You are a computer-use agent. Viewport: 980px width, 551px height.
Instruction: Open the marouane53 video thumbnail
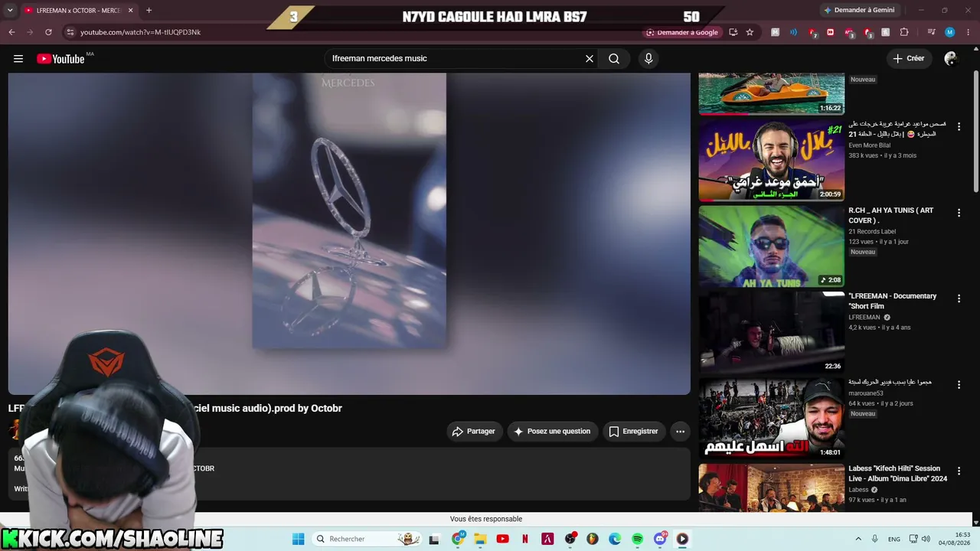(x=771, y=419)
